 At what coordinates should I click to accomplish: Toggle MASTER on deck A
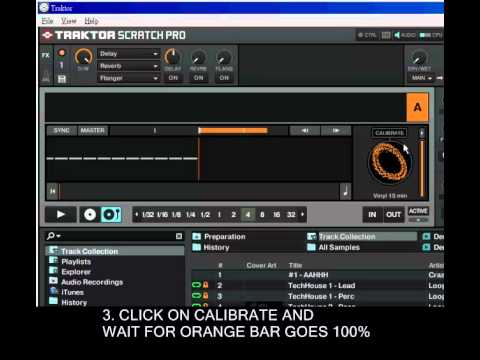(x=93, y=131)
